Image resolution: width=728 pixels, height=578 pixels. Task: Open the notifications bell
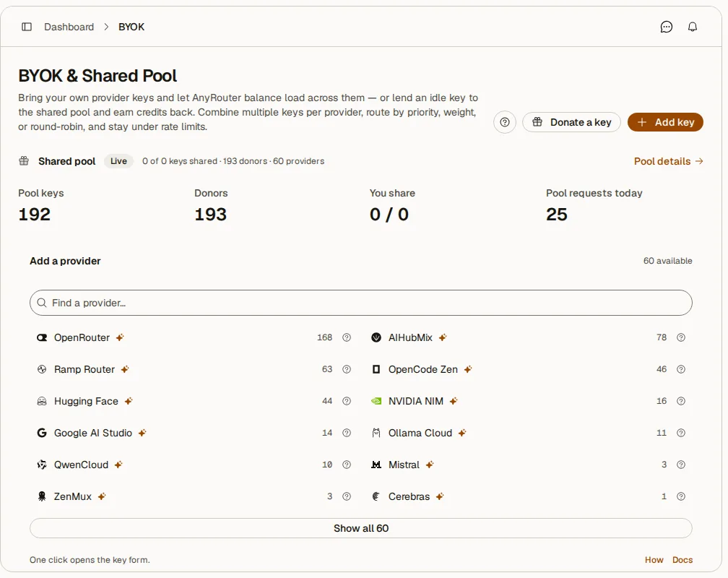(692, 27)
